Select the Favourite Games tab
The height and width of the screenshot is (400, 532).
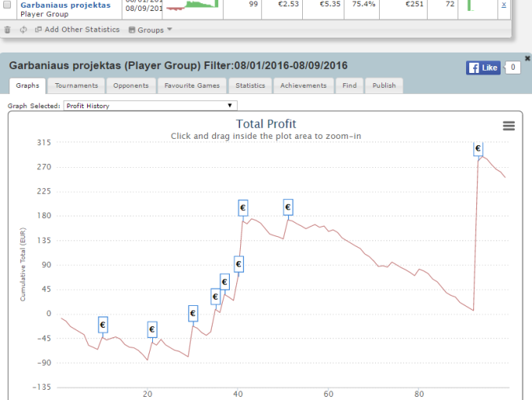click(x=193, y=85)
